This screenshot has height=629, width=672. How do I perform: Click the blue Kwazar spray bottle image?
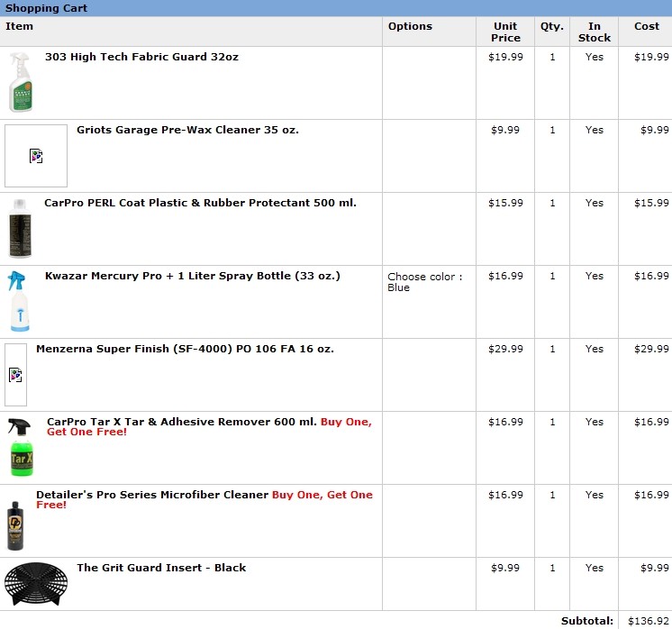(19, 301)
